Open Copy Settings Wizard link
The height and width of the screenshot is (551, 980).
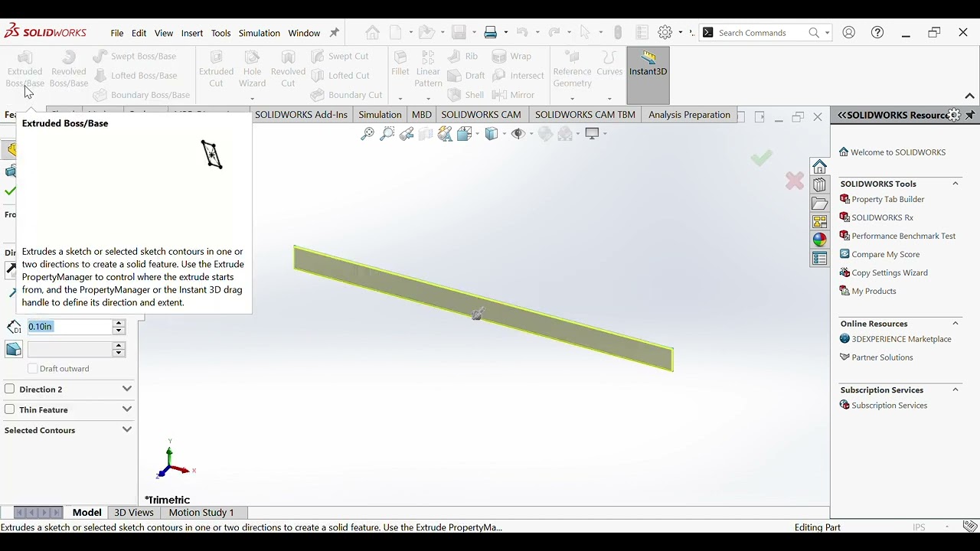[x=890, y=272]
